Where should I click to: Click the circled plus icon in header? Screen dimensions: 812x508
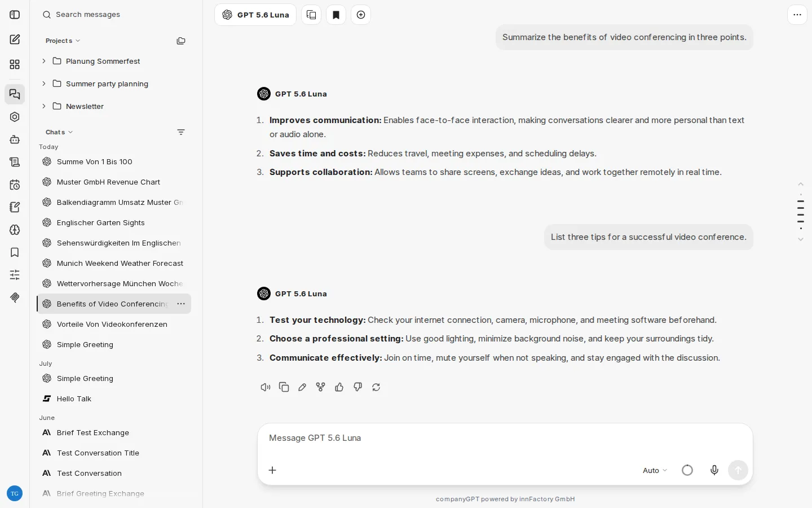click(x=361, y=15)
